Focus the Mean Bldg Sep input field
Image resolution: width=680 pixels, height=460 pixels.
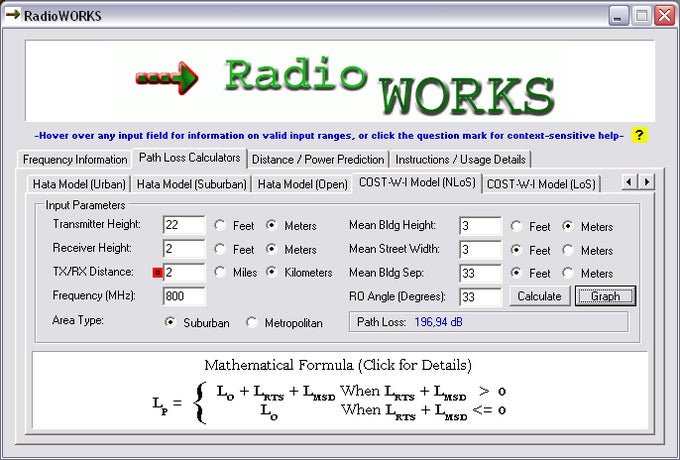pos(480,273)
